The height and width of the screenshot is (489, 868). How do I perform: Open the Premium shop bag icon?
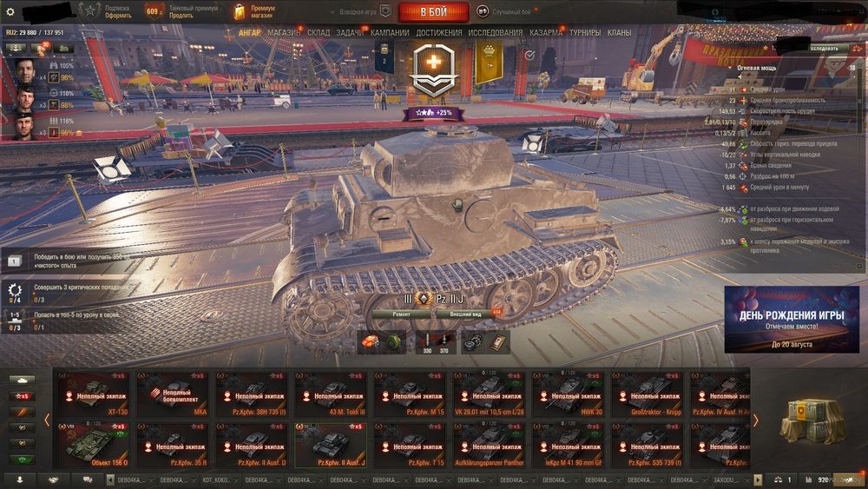tap(240, 11)
